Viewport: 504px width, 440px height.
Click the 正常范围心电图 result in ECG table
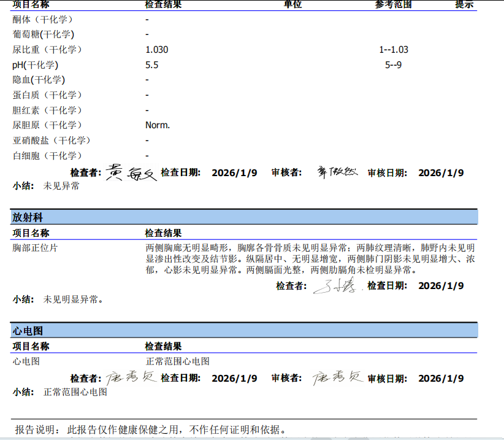click(x=177, y=361)
